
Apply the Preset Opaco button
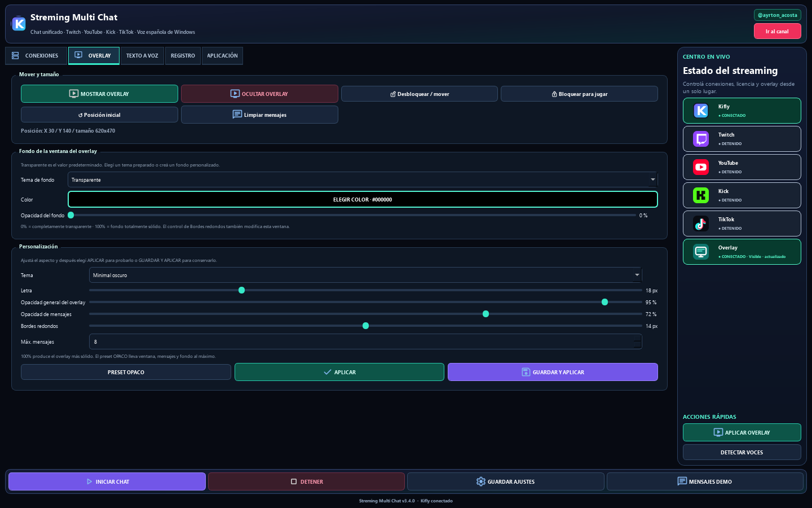(x=126, y=372)
